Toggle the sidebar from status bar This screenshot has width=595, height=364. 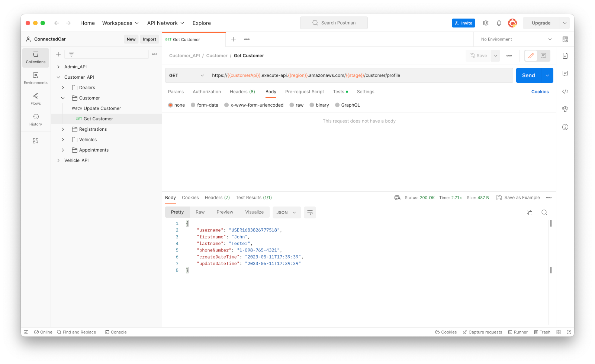[x=26, y=332]
